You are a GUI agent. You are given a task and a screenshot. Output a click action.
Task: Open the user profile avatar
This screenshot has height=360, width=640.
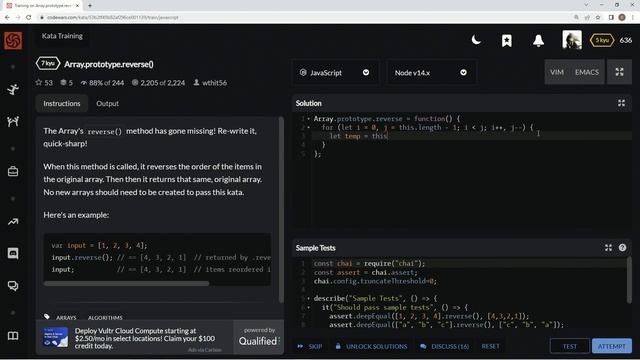tap(572, 40)
